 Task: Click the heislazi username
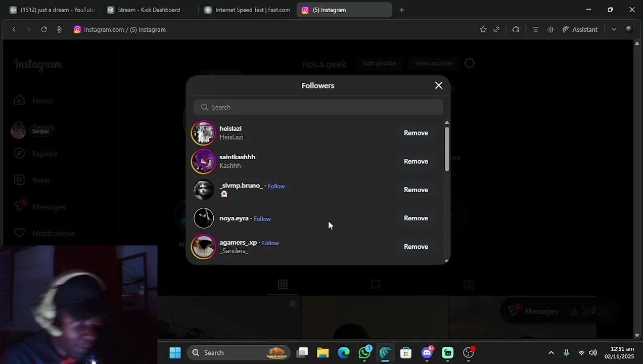(x=231, y=128)
